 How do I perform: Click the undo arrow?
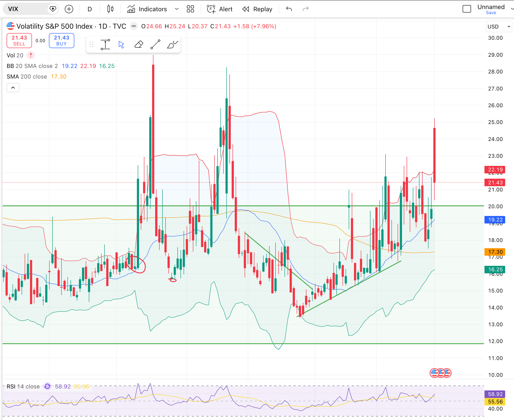pos(289,9)
